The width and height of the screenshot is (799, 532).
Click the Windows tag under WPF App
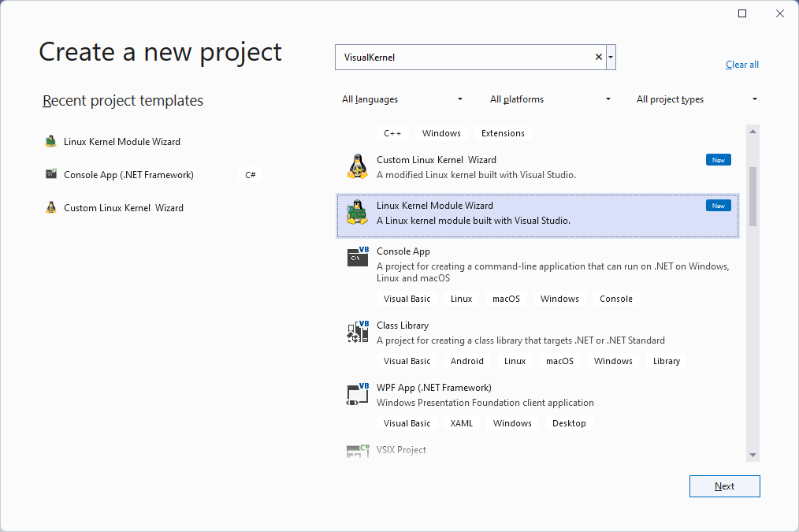click(x=512, y=423)
